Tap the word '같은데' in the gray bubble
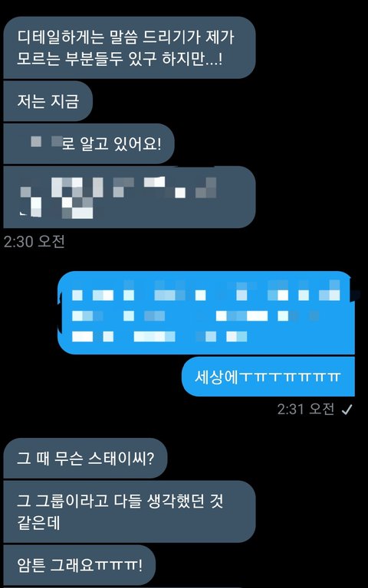Image resolution: width=368 pixels, height=588 pixels. [38, 523]
